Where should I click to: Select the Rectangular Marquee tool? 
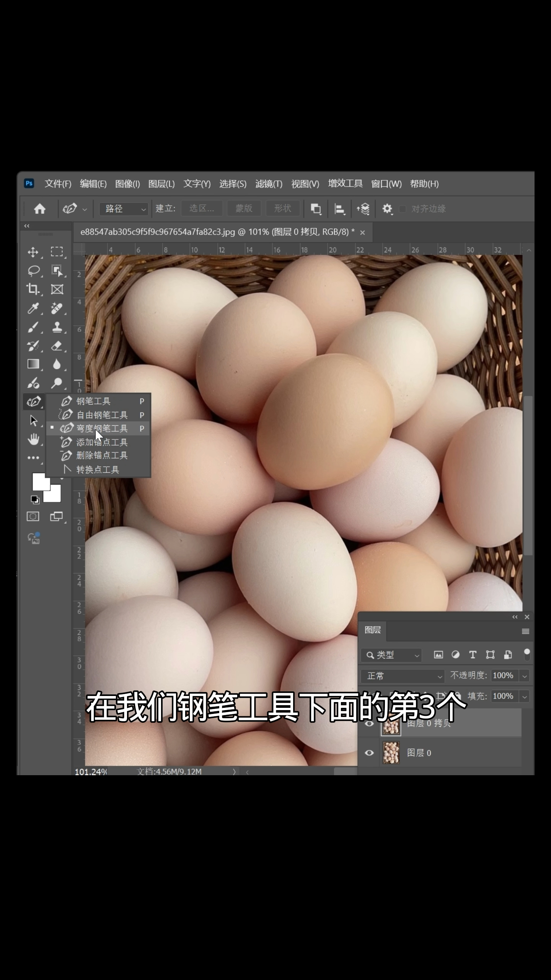57,252
